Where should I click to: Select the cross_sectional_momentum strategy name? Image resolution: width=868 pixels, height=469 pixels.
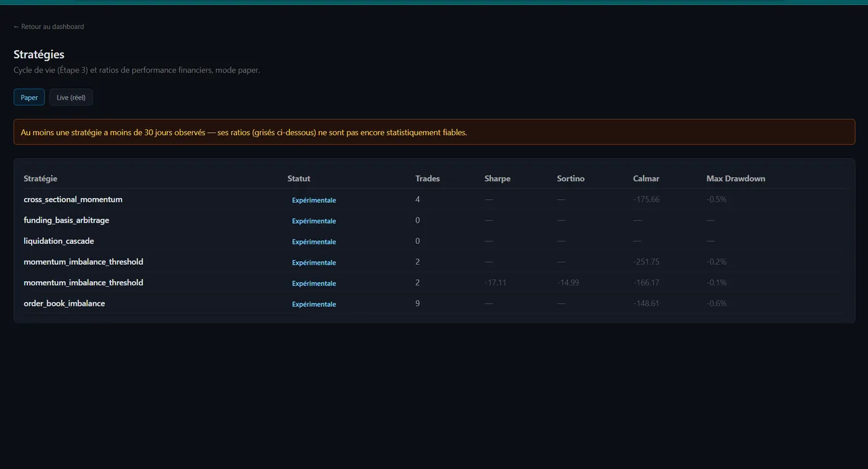click(73, 200)
